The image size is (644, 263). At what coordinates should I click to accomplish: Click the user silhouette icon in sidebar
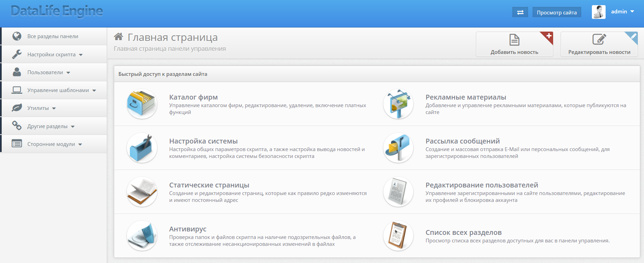[x=17, y=72]
